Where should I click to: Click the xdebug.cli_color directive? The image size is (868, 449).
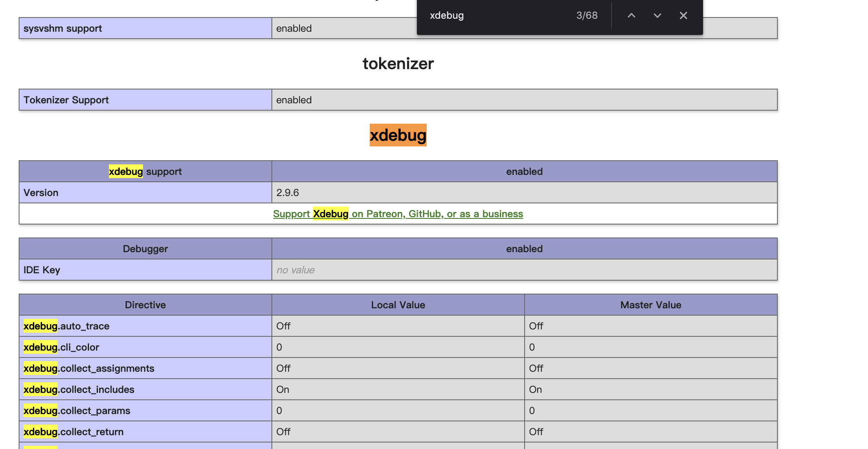point(145,347)
